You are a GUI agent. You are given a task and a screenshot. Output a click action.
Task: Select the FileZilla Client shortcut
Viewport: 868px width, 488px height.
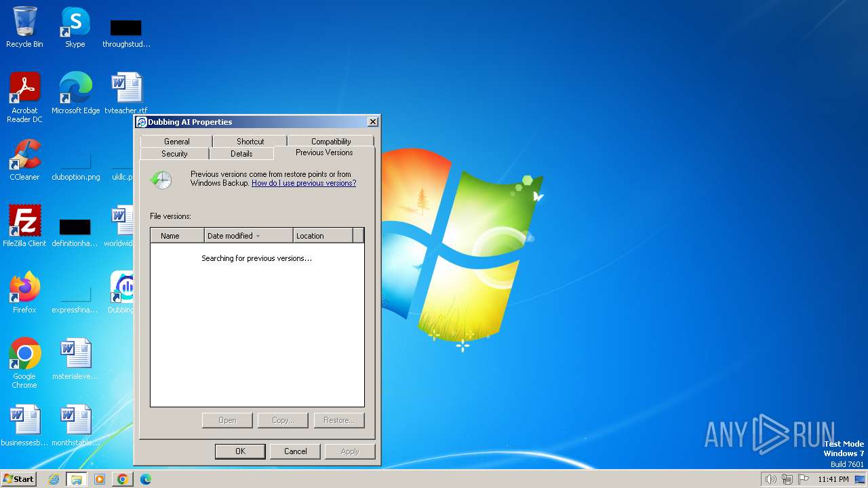(24, 226)
